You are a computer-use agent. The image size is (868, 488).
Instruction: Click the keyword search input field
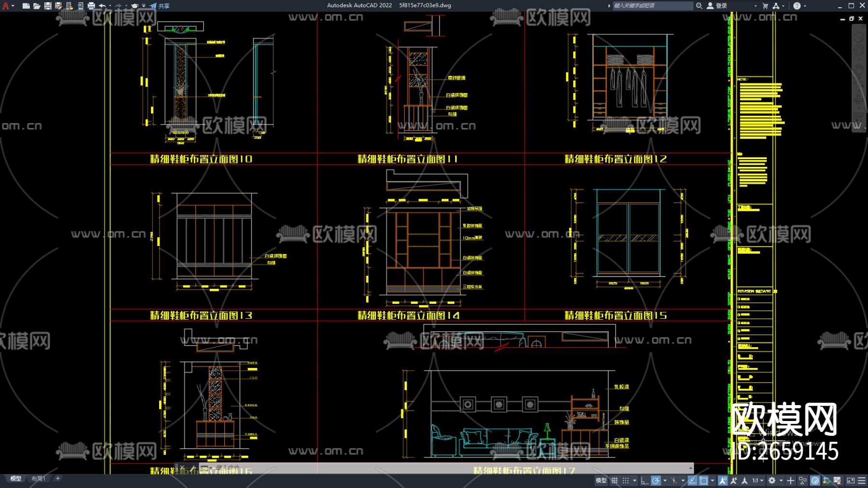tap(651, 6)
